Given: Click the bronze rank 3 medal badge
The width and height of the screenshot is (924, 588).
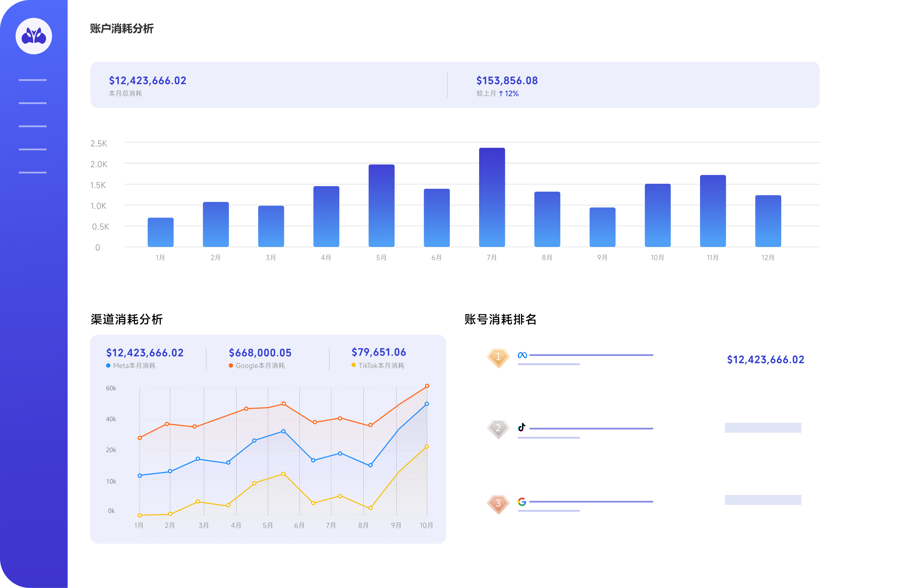Looking at the screenshot, I should pyautogui.click(x=498, y=504).
